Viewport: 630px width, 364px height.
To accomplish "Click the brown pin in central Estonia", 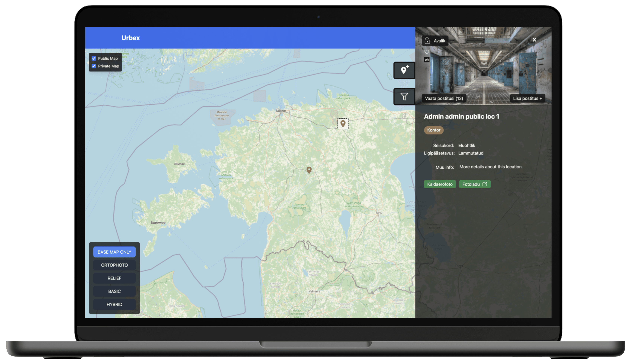I will coord(309,170).
